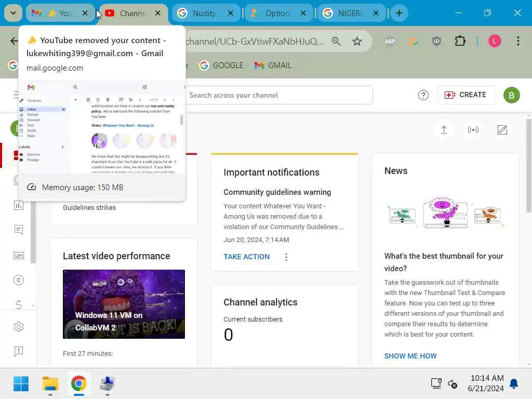Click the muted volume tray icon

pos(453,384)
